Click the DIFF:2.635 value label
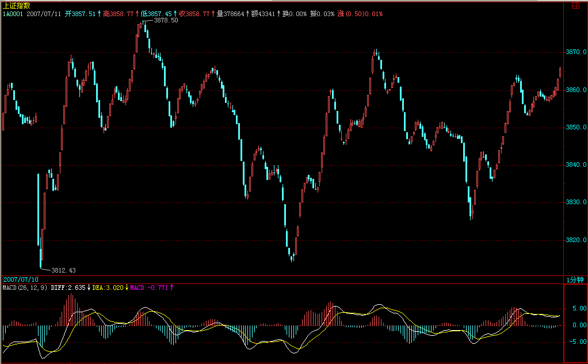Viewport: 588px width, 364px height. (68, 287)
